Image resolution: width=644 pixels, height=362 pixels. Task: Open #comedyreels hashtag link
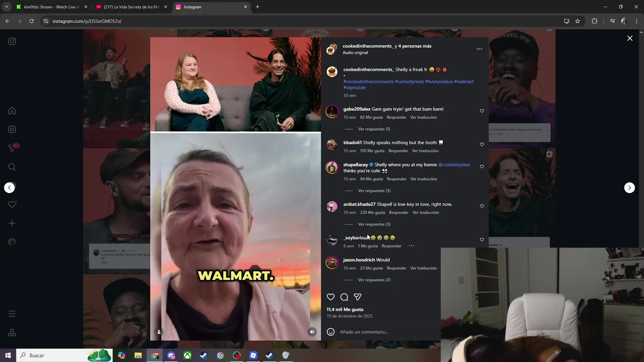409,81
